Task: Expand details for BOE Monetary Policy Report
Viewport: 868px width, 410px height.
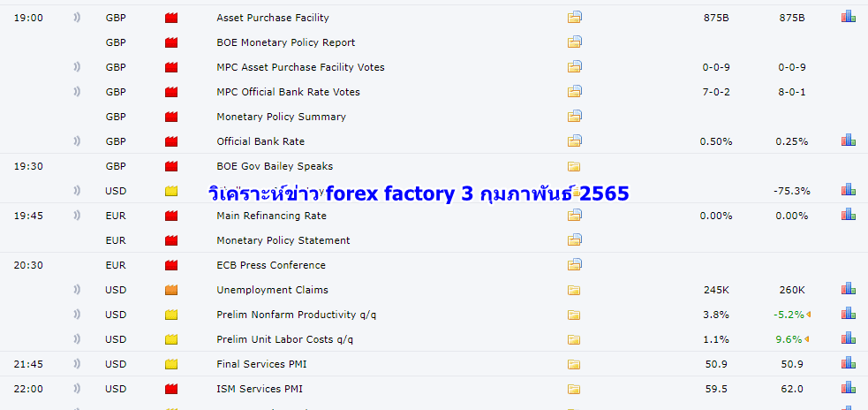Action: click(575, 42)
